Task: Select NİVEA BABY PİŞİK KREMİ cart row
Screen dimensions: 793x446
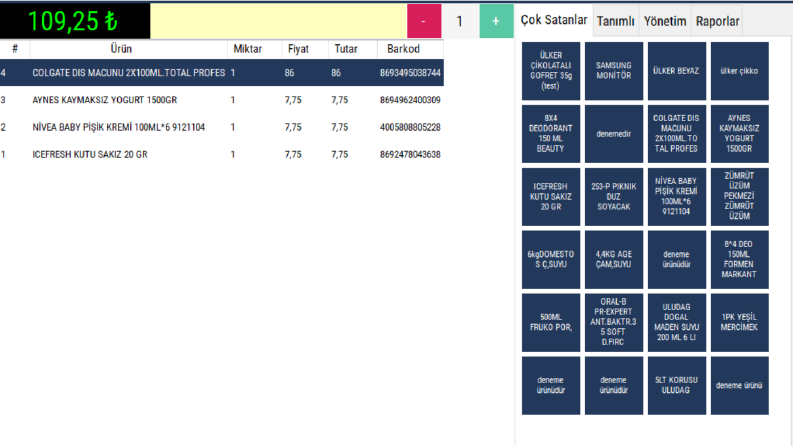Action: click(x=222, y=127)
